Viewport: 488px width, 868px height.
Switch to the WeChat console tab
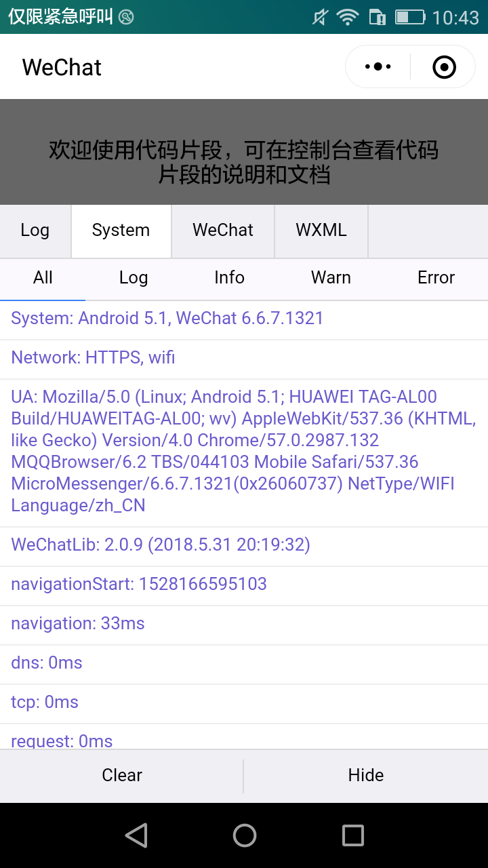223,231
